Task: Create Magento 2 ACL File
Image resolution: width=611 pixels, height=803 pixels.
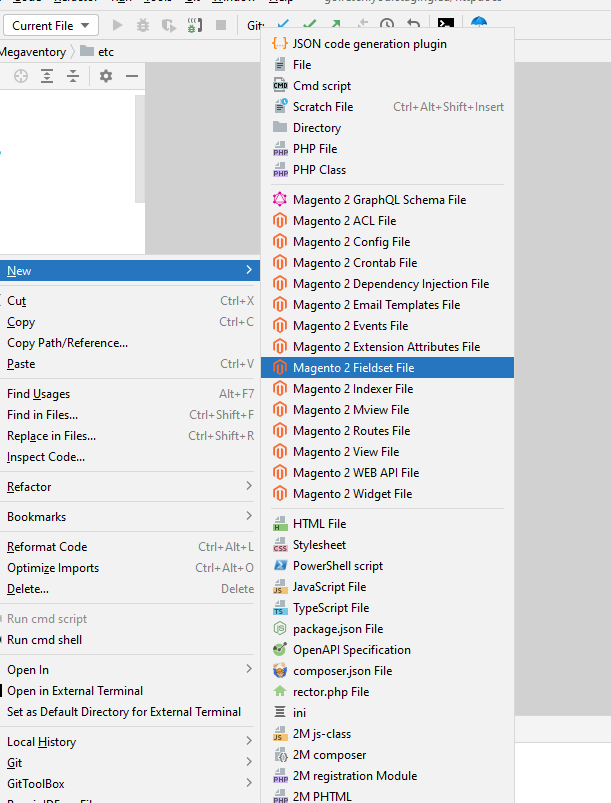Action: click(x=387, y=221)
